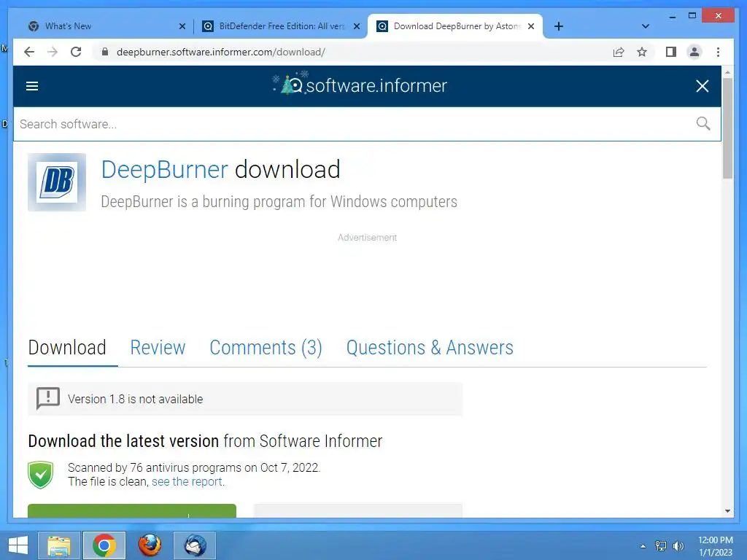
Task: Close the search bar with X
Action: coord(703,86)
